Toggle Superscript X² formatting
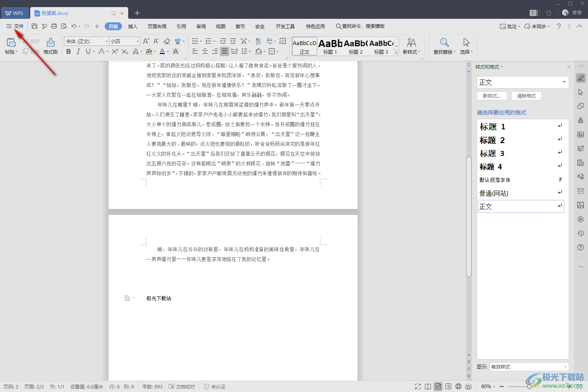Image resolution: width=588 pixels, height=392 pixels. click(115, 51)
